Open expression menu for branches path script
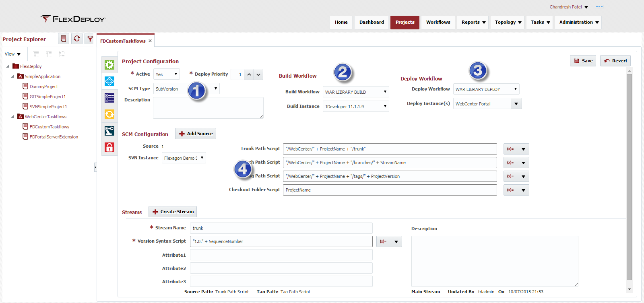Screen dimensions: 644x303 click(x=516, y=163)
